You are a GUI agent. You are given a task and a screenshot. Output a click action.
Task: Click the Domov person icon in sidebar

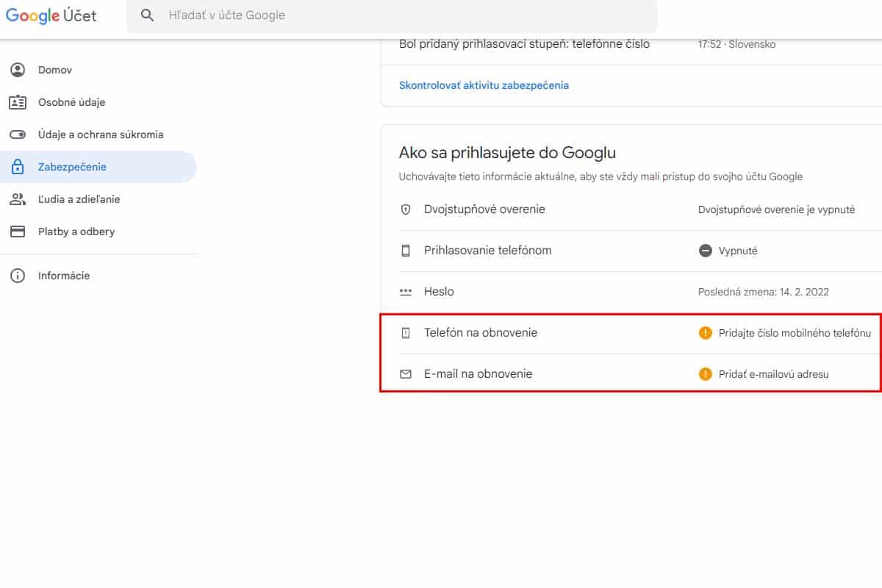[x=18, y=70]
